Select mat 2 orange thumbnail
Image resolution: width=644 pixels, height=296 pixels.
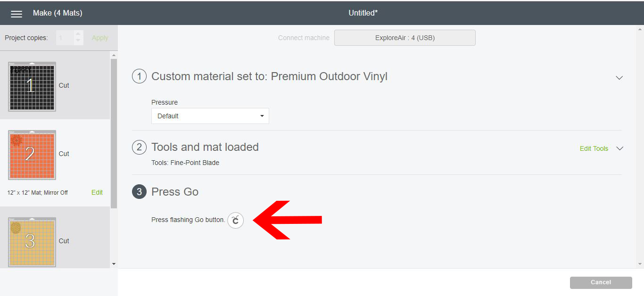(x=32, y=155)
